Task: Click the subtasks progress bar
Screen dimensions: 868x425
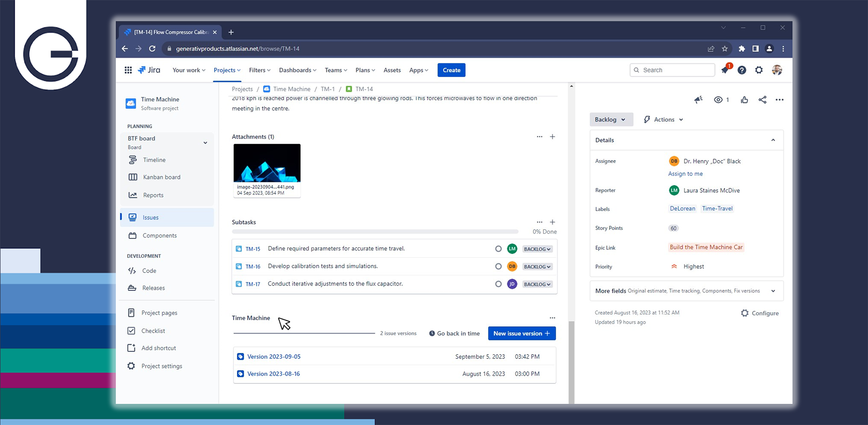Action: pyautogui.click(x=375, y=232)
